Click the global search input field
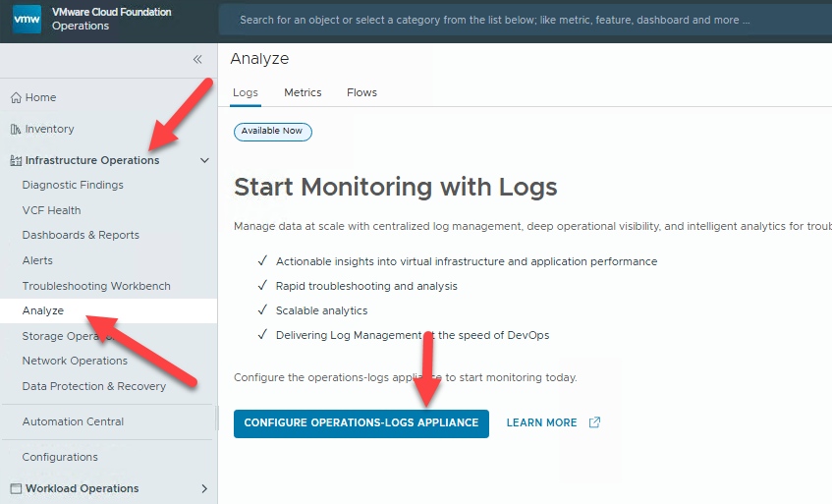The width and height of the screenshot is (832, 504). pos(521,20)
